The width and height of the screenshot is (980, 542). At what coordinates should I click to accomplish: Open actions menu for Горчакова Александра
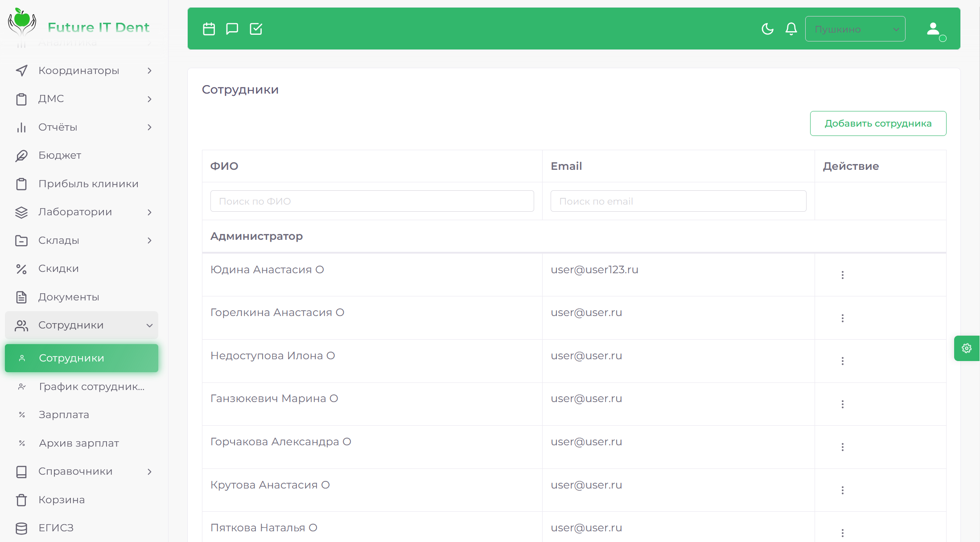click(843, 447)
